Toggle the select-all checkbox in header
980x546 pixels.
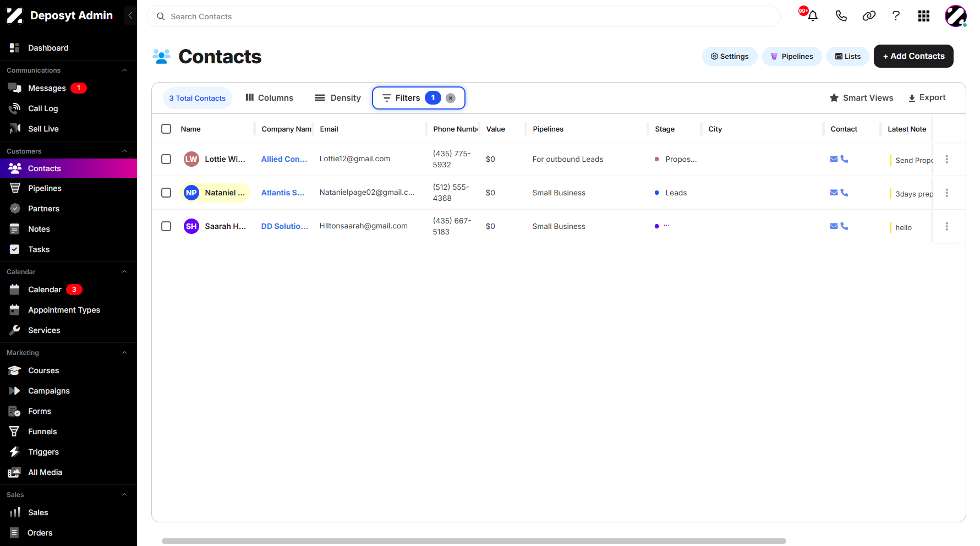coord(166,129)
